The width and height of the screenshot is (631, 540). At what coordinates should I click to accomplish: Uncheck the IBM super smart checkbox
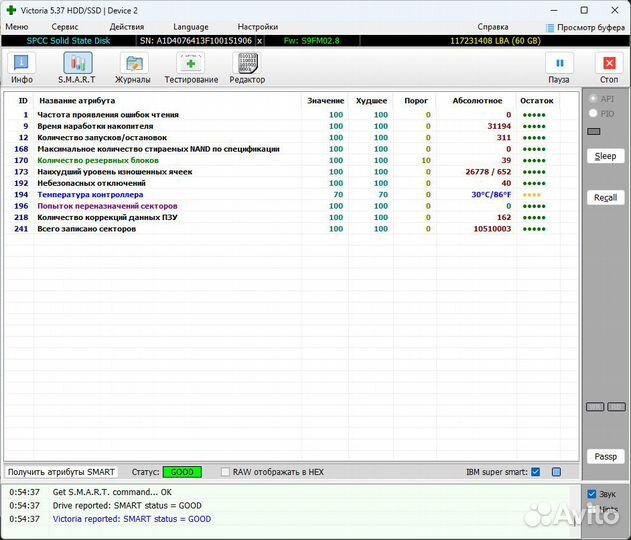(x=536, y=472)
